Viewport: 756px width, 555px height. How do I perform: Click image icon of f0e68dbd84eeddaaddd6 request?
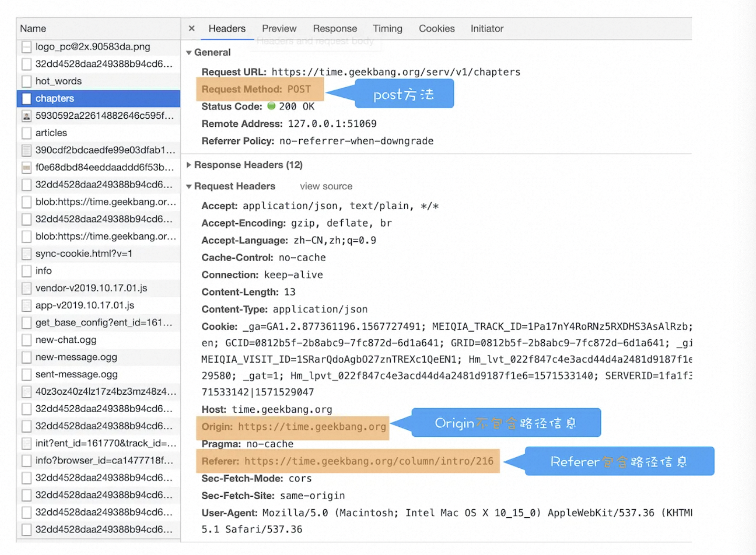(x=26, y=168)
